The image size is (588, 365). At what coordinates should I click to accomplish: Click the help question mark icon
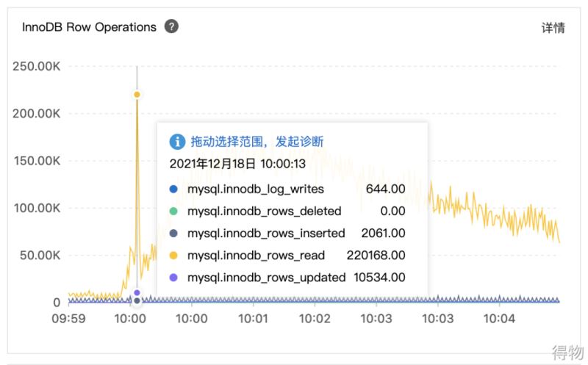pos(171,27)
